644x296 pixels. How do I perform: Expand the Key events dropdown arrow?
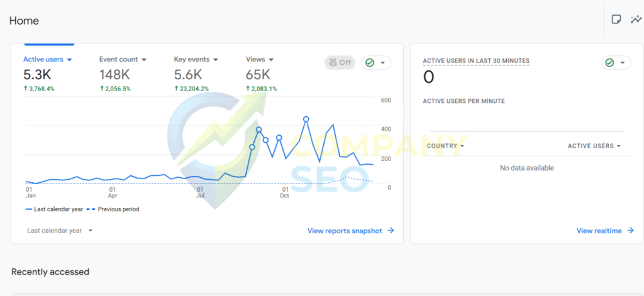pos(216,60)
